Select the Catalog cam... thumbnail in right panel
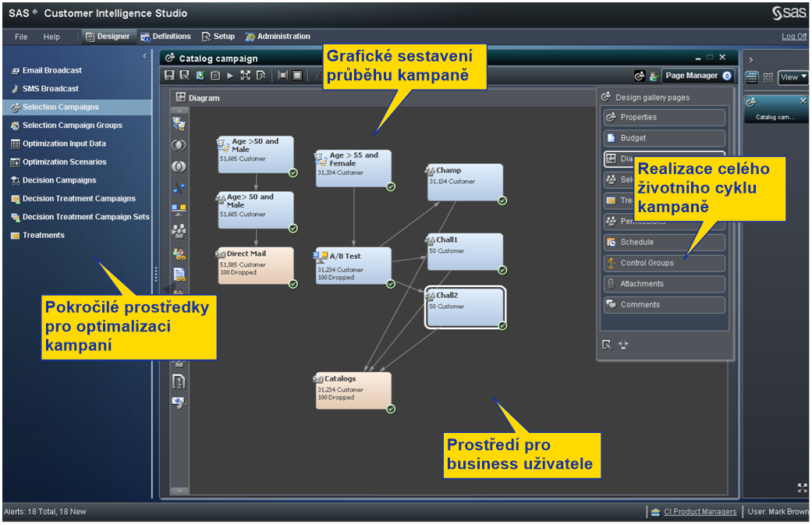The width and height of the screenshot is (812, 525). [776, 109]
